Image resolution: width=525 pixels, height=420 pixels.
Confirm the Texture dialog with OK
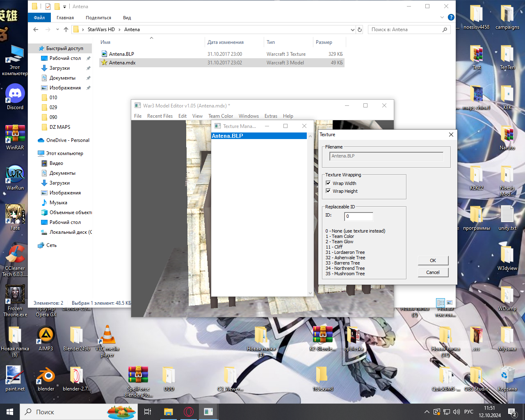pyautogui.click(x=433, y=260)
